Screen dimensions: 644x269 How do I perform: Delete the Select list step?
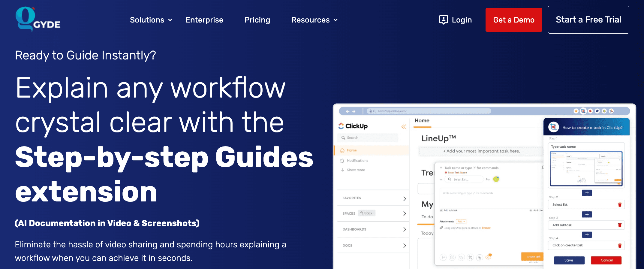[x=620, y=205]
